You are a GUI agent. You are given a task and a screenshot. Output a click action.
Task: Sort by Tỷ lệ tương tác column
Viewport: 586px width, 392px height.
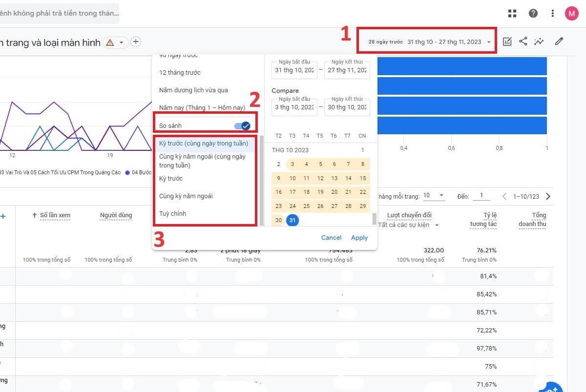pos(483,220)
